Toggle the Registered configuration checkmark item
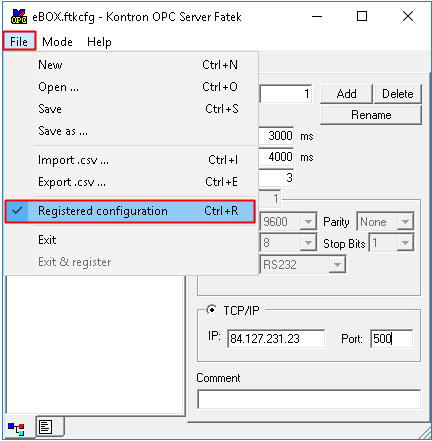The image size is (432, 441). tap(130, 211)
